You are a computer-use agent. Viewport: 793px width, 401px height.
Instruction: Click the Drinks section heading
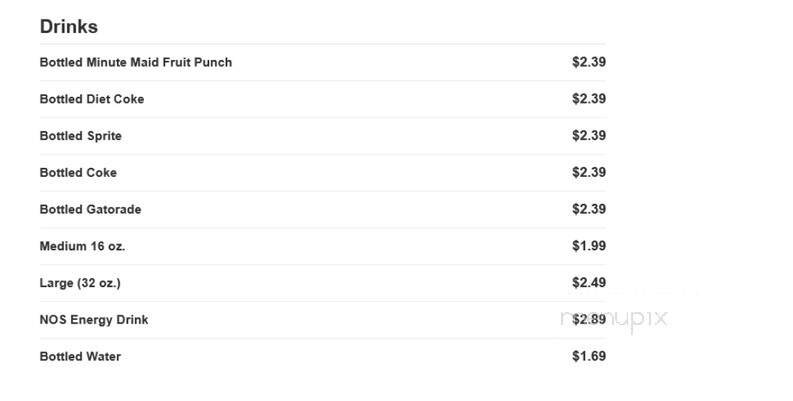tap(68, 27)
